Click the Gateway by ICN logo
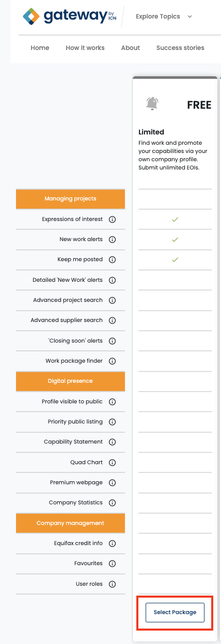The image size is (221, 644). click(70, 16)
